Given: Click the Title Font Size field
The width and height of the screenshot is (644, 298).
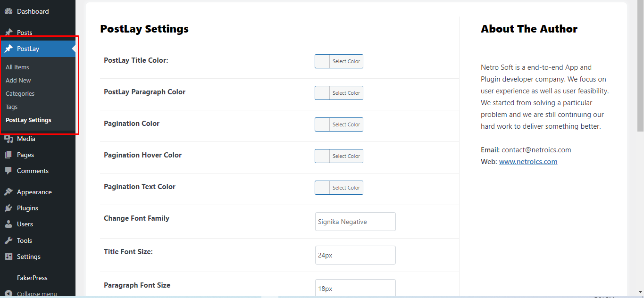Looking at the screenshot, I should click(x=355, y=255).
